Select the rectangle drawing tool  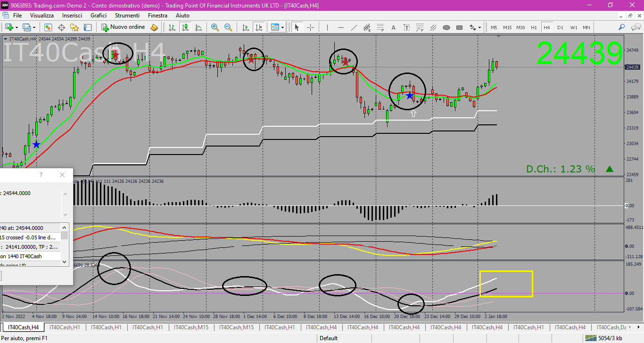tap(459, 27)
